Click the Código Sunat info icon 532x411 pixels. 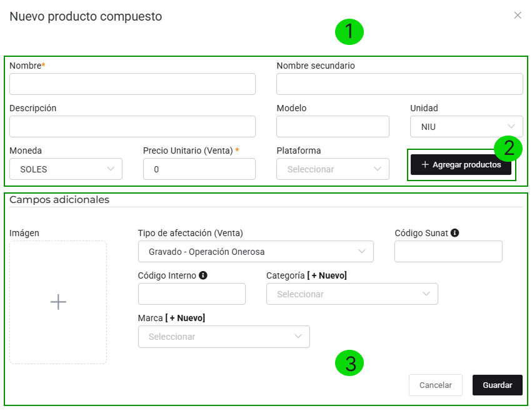(454, 233)
